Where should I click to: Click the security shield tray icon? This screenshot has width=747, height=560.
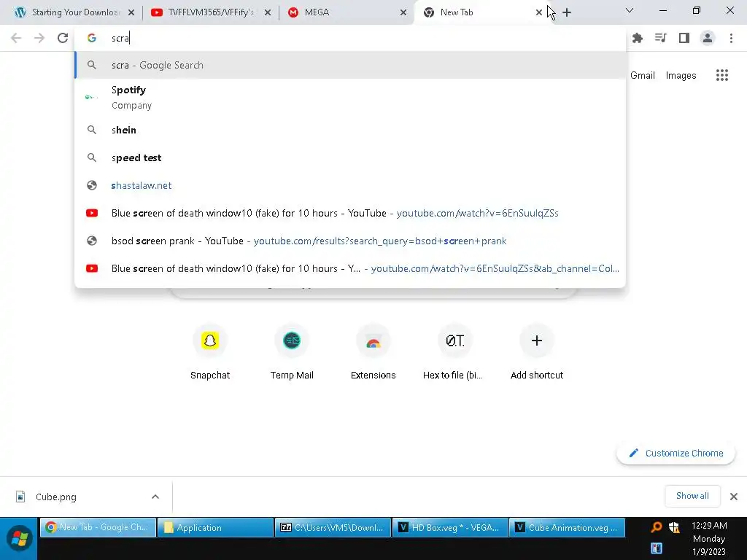[x=673, y=526]
